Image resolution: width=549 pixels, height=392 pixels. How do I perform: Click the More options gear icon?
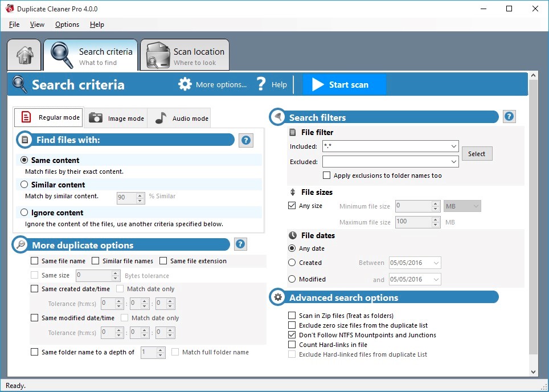coord(185,84)
